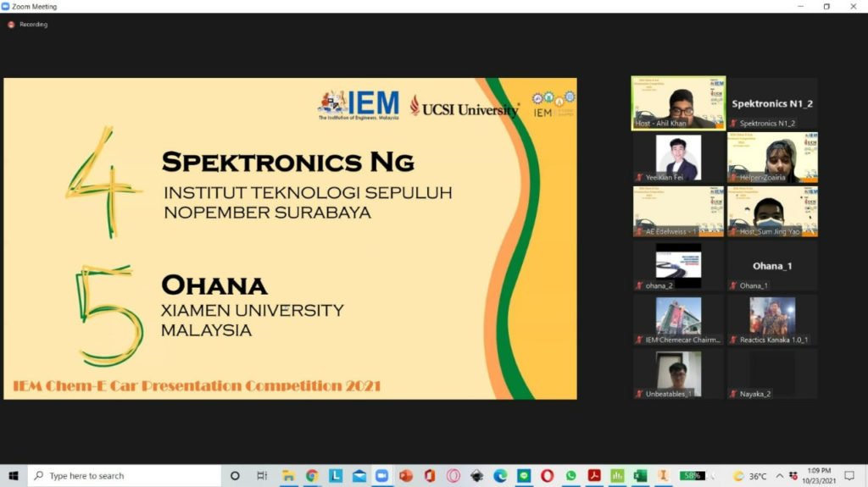Click the battery 58% indicator

pos(693,476)
